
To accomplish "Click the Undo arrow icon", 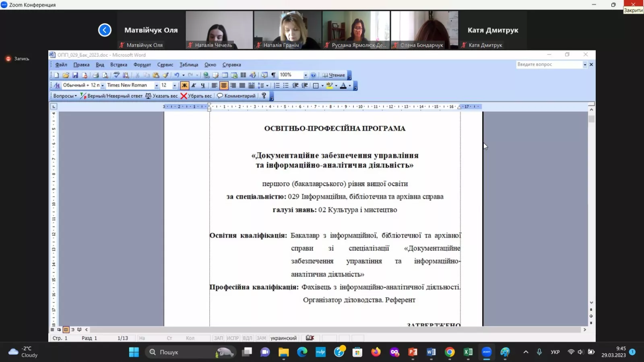I will pos(176,75).
